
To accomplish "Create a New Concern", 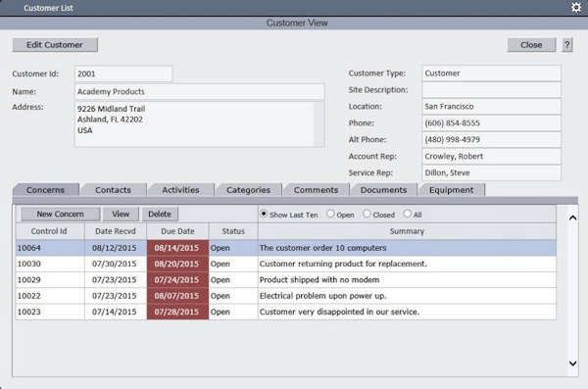I will point(61,215).
